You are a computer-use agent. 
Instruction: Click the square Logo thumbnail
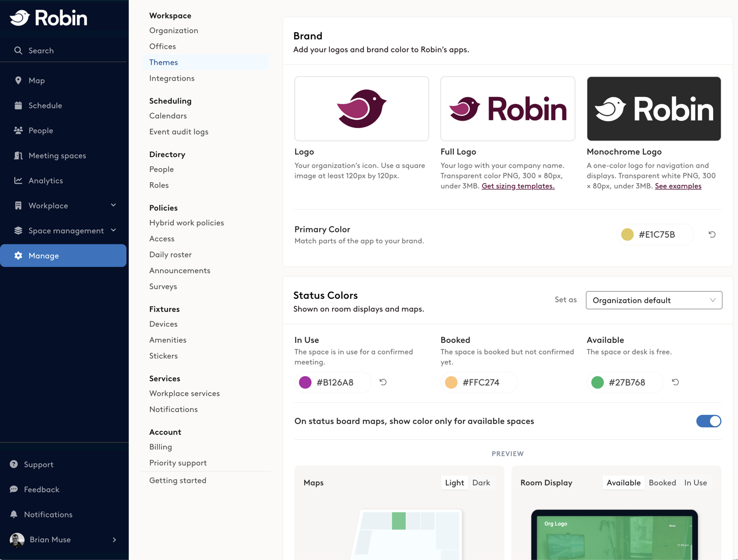(362, 109)
